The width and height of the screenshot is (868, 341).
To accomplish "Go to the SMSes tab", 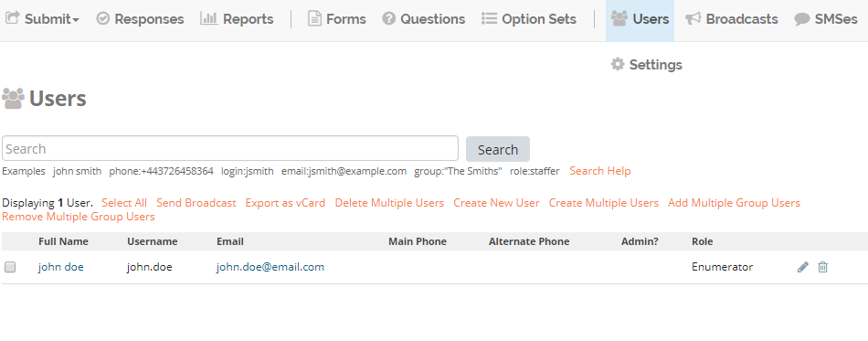I will tap(826, 19).
